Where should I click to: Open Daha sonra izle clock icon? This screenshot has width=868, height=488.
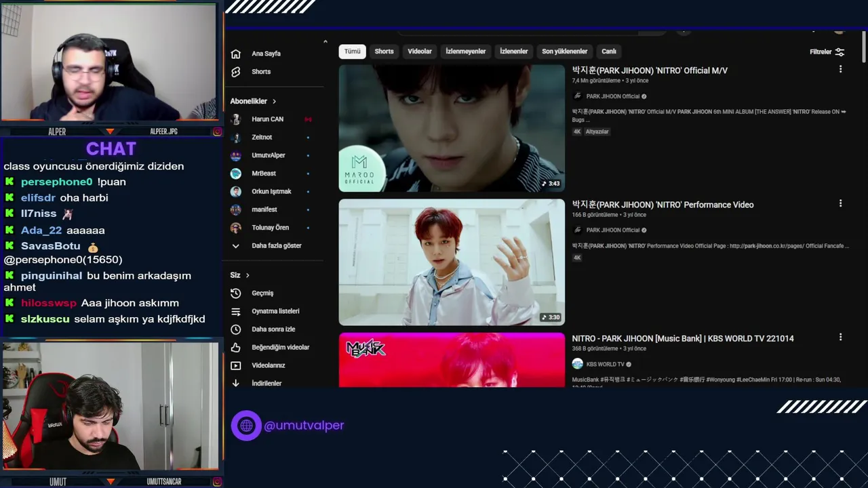tap(235, 329)
